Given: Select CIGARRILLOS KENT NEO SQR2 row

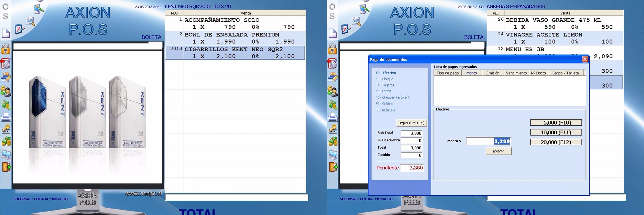Looking at the screenshot, I should tap(235, 53).
